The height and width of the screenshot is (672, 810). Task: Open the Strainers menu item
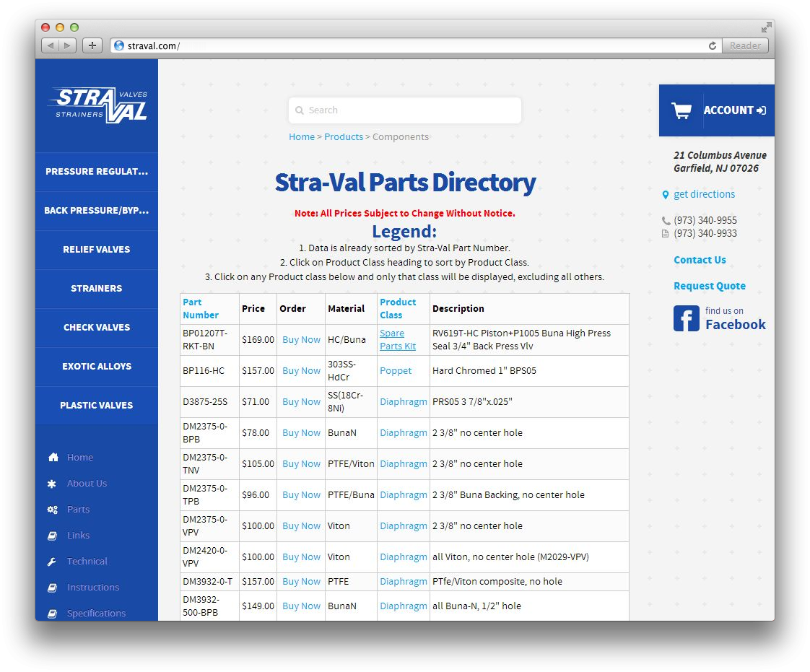97,289
